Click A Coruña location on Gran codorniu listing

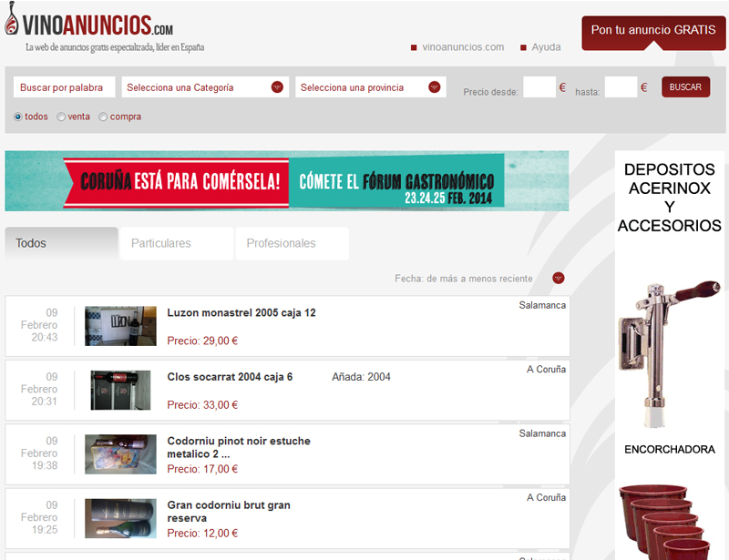click(546, 498)
